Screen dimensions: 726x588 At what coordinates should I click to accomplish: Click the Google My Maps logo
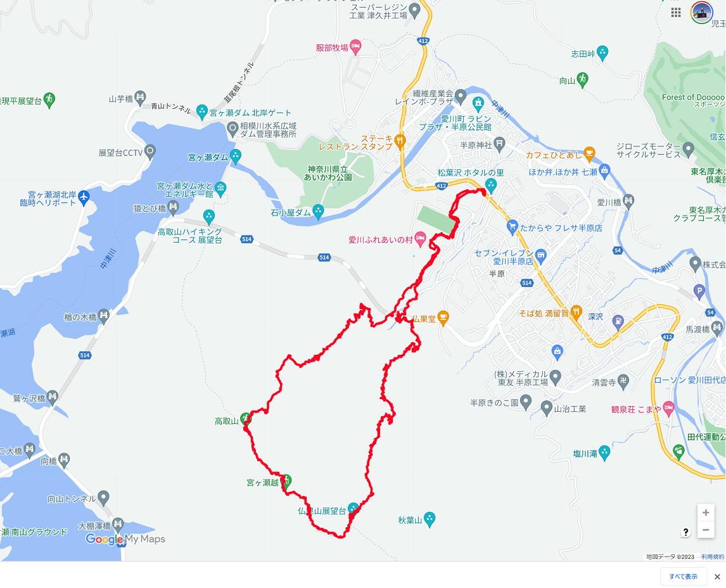(x=125, y=539)
